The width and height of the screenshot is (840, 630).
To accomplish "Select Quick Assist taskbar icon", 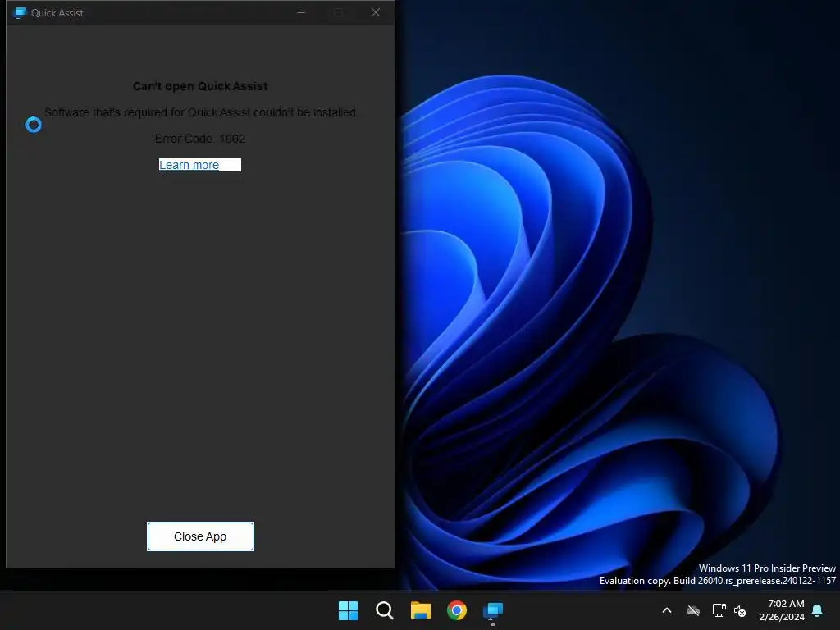I will click(x=493, y=610).
